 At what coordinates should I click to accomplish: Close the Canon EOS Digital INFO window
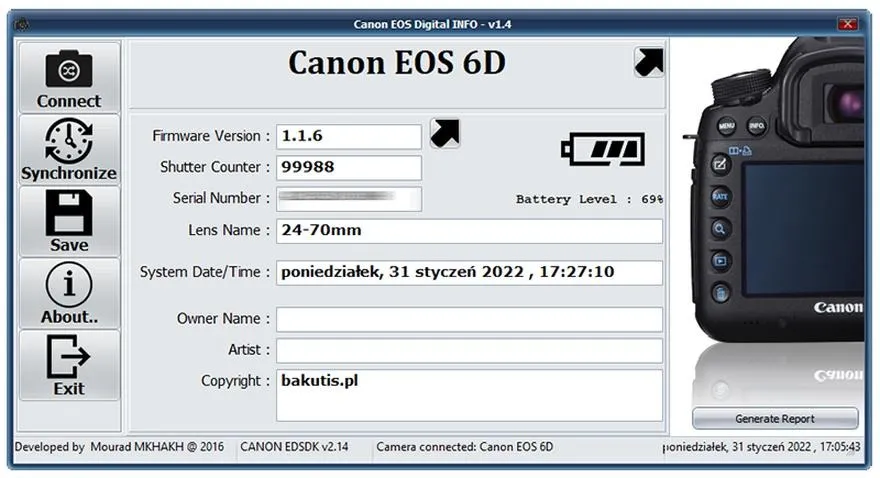point(847,24)
